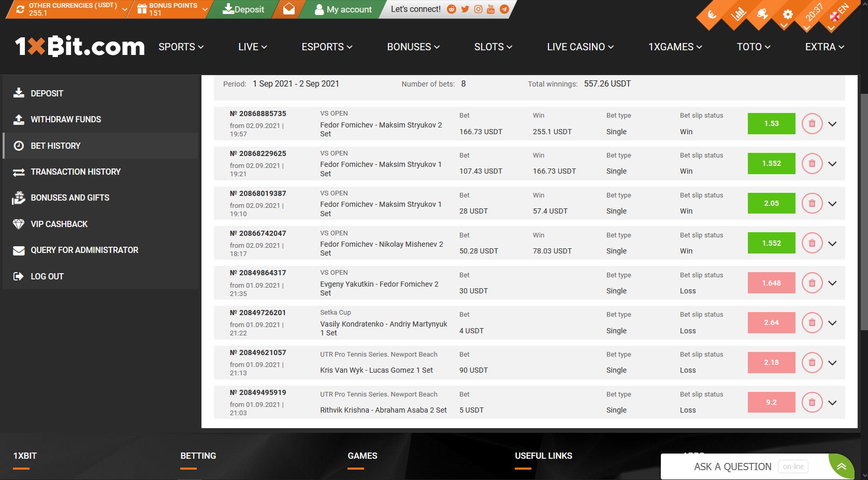This screenshot has height=480, width=868.
Task: Open the Twitter social link
Action: coord(465,9)
